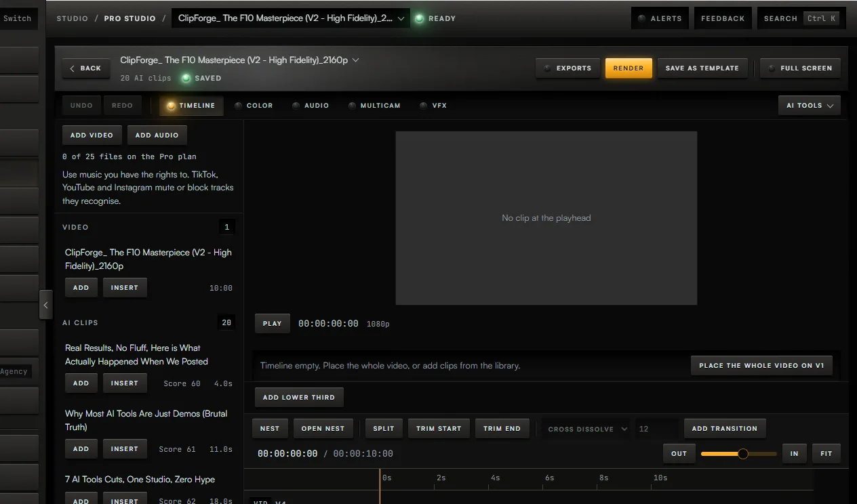Screen dimensions: 857x504
Task: Zoom OUT on the timeline
Action: click(x=679, y=454)
